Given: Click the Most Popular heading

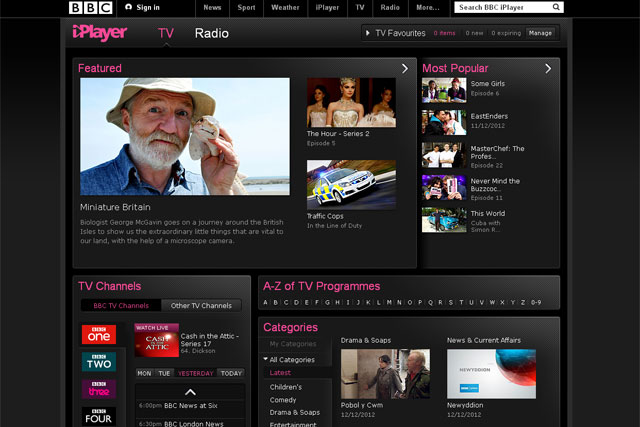Looking at the screenshot, I should (x=455, y=69).
